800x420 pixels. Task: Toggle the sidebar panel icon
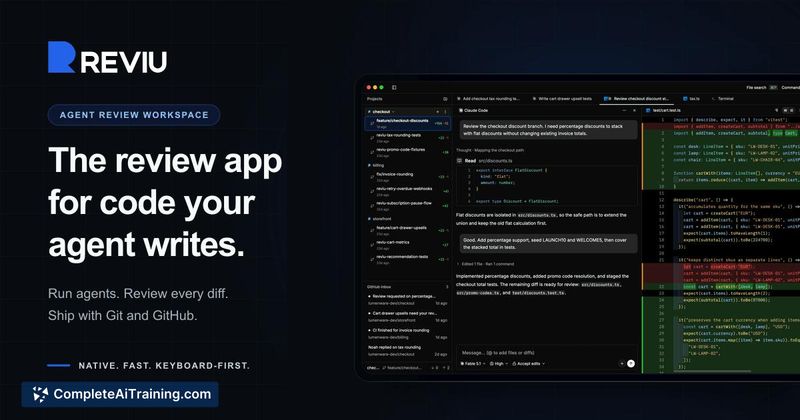[x=394, y=87]
